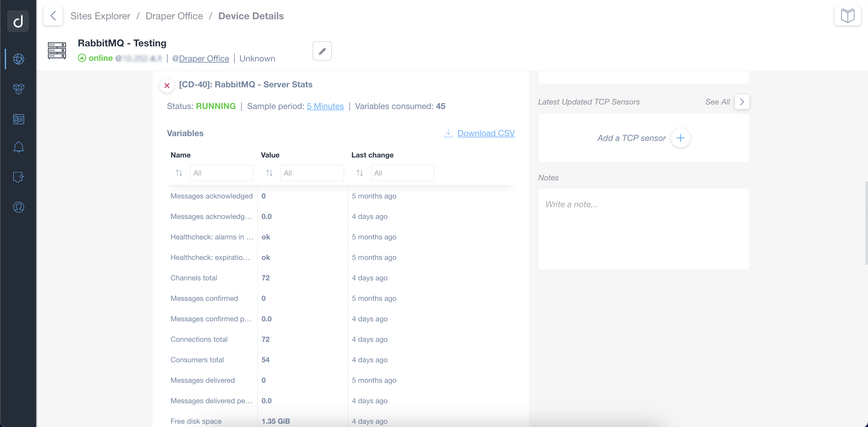Click the RUNNING status text

coord(216,106)
